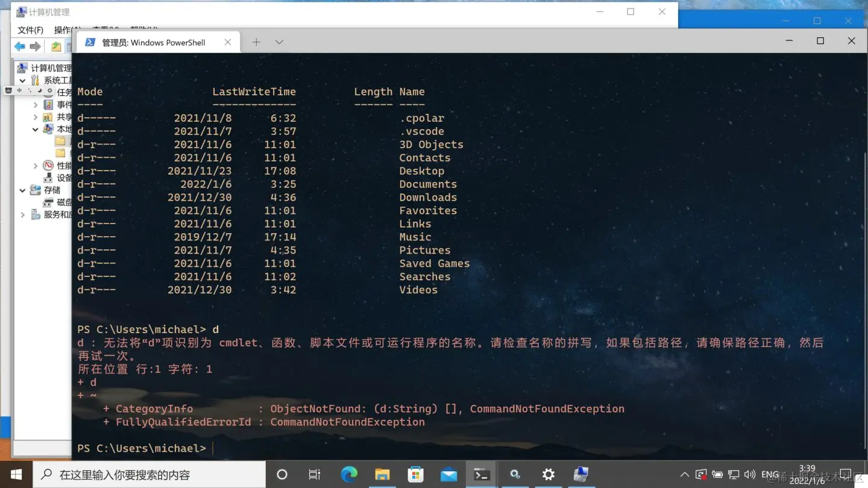Open 操作 menu in Computer Management

(x=67, y=30)
